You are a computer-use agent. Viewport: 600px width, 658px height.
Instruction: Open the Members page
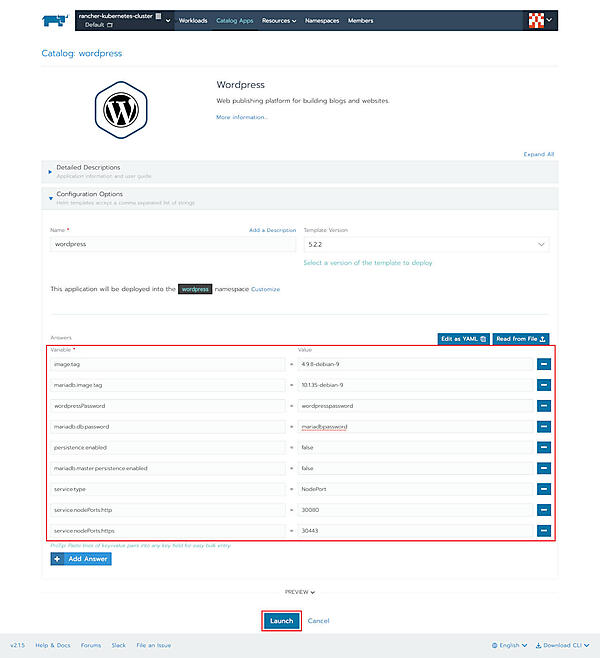(360, 21)
